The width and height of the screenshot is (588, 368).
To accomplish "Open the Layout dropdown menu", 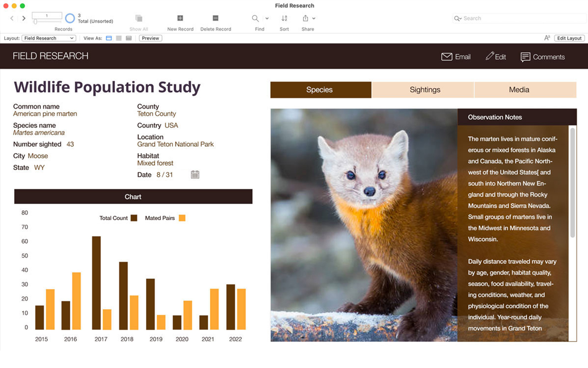I will tap(49, 38).
